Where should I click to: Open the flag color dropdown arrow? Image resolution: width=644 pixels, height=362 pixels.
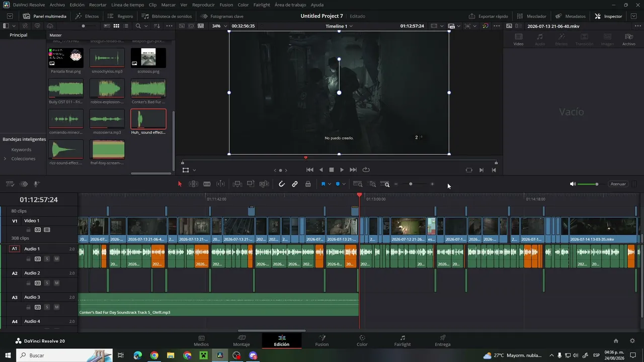pyautogui.click(x=330, y=184)
